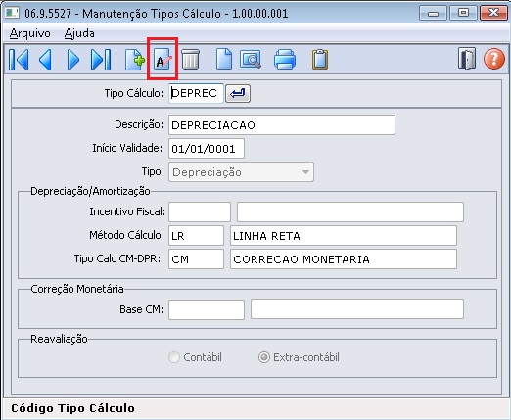This screenshot has height=420, width=511.
Task: Click the clipboard icon
Action: coord(320,59)
